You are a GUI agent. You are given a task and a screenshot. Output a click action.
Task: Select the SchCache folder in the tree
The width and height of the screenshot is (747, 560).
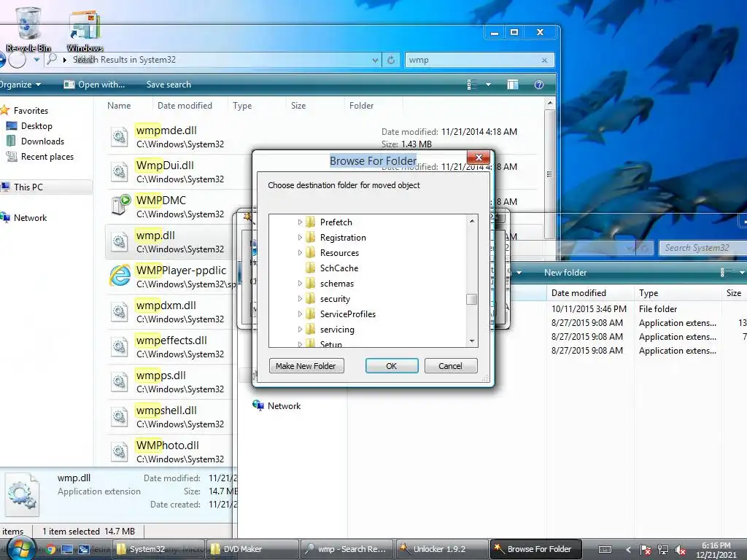click(332, 268)
